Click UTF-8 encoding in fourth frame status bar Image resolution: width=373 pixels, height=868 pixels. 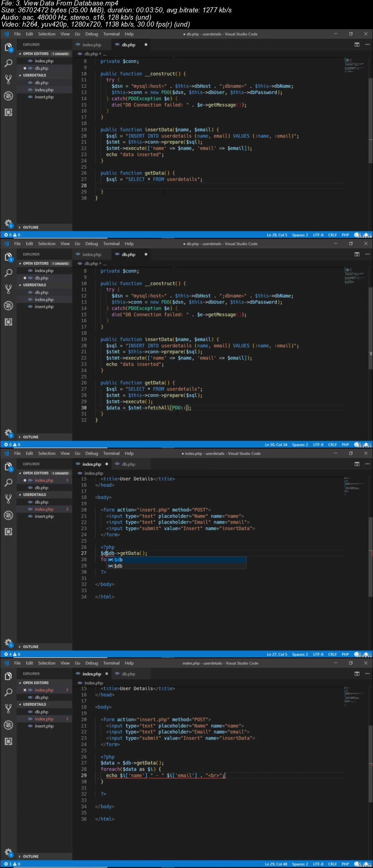[x=318, y=864]
